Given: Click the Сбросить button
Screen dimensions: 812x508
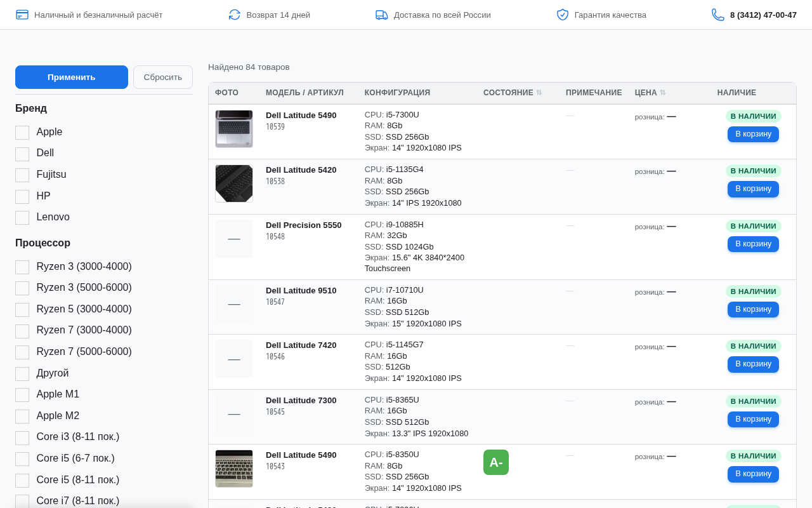Looking at the screenshot, I should [163, 77].
